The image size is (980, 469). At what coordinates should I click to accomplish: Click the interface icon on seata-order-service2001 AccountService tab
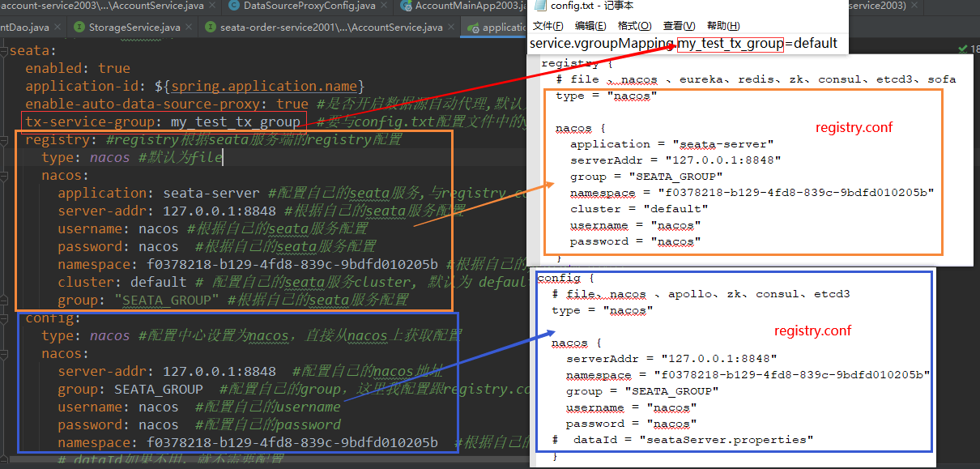(210, 28)
